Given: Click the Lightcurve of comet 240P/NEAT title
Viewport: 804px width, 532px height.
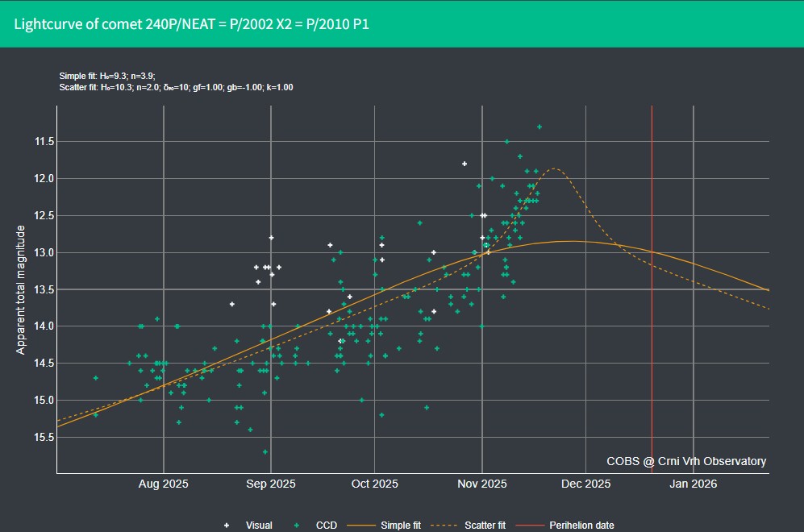Looking at the screenshot, I should (191, 23).
